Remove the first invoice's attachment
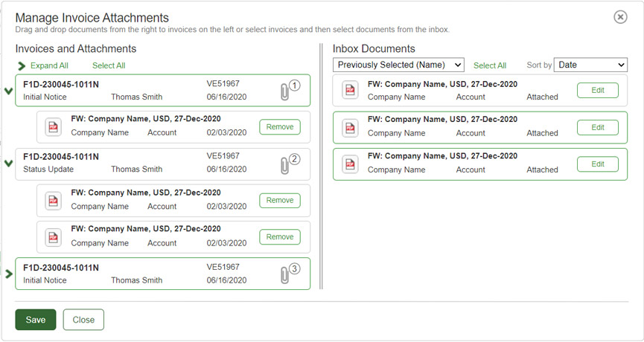The width and height of the screenshot is (644, 342). pos(280,127)
